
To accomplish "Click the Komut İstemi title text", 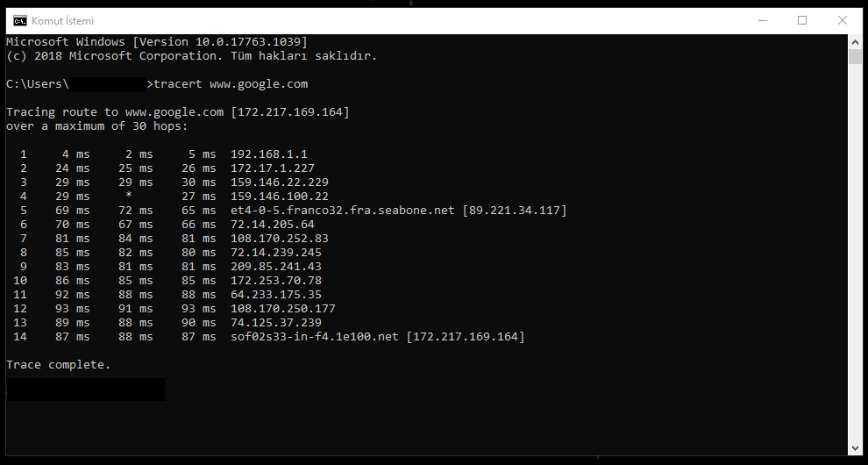I will pyautogui.click(x=62, y=21).
